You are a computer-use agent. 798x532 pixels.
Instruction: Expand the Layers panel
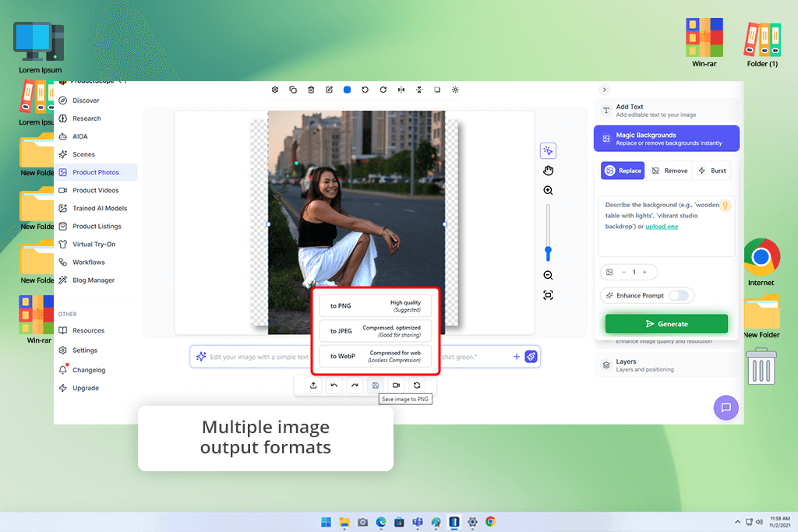(666, 365)
